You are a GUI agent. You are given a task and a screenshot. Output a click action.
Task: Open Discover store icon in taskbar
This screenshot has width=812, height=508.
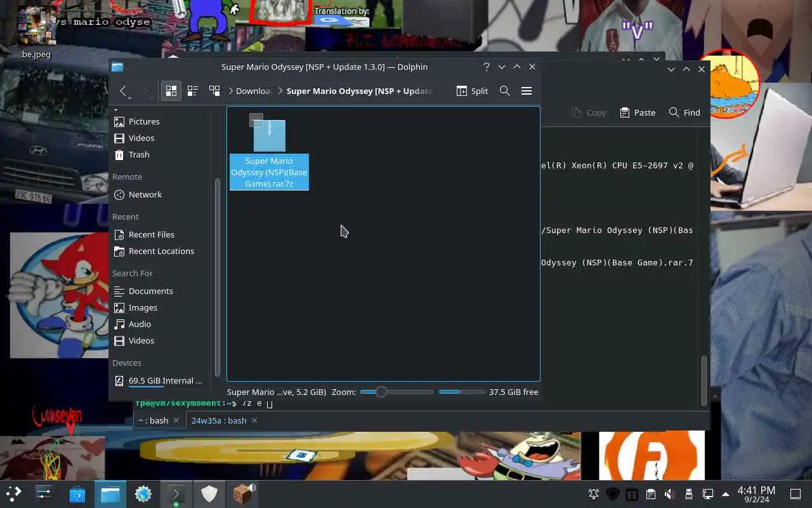pos(77,493)
